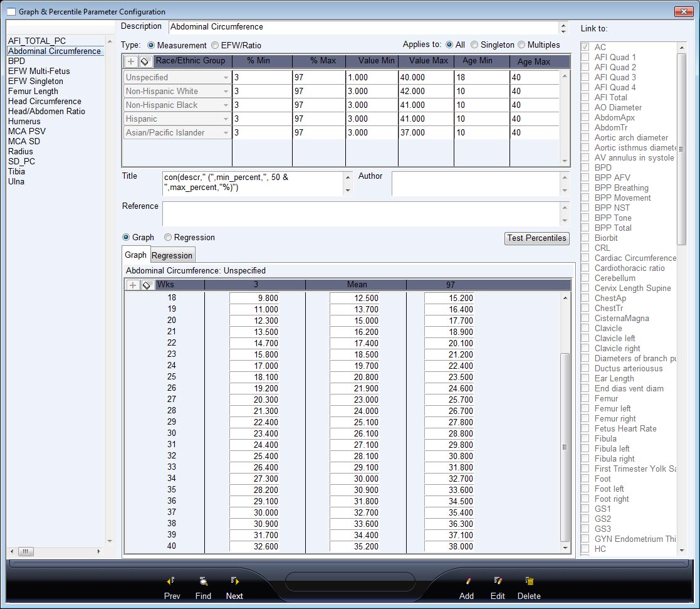Click the Author field down scroll arrow
The width and height of the screenshot is (700, 609).
[565, 191]
